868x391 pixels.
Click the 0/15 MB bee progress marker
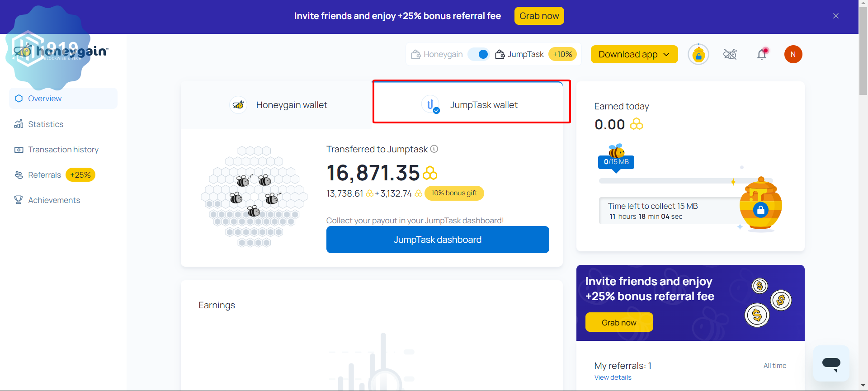click(616, 159)
